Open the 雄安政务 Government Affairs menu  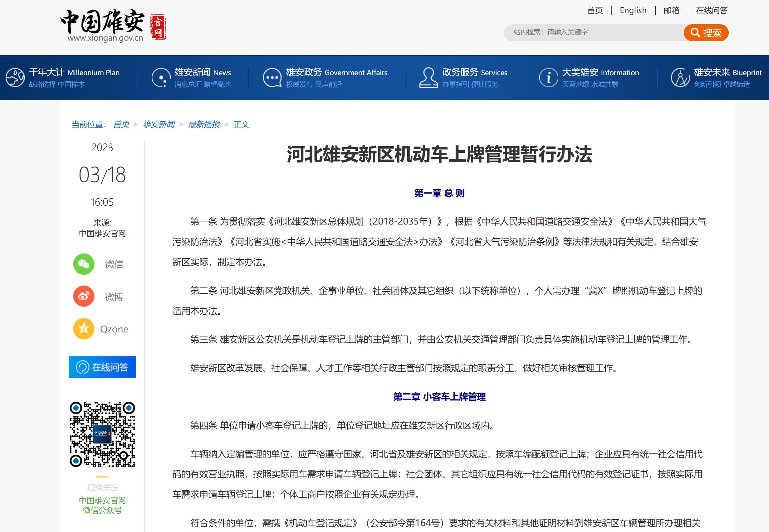(336, 72)
